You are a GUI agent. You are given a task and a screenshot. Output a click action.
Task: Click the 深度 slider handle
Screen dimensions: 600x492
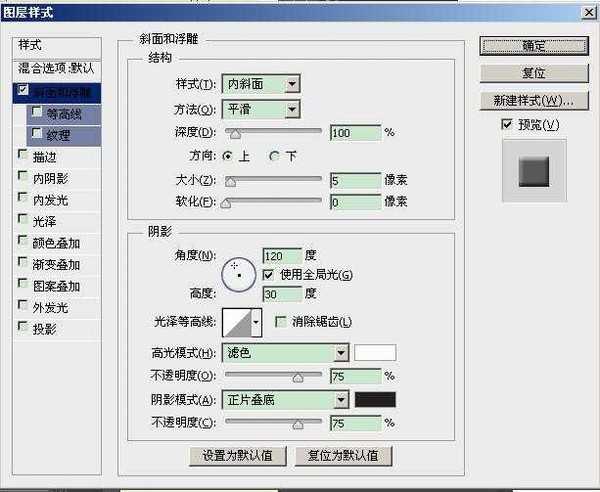[235, 134]
